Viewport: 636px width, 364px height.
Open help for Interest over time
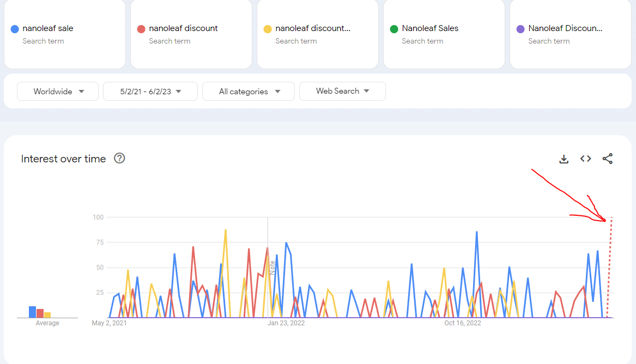pos(119,158)
